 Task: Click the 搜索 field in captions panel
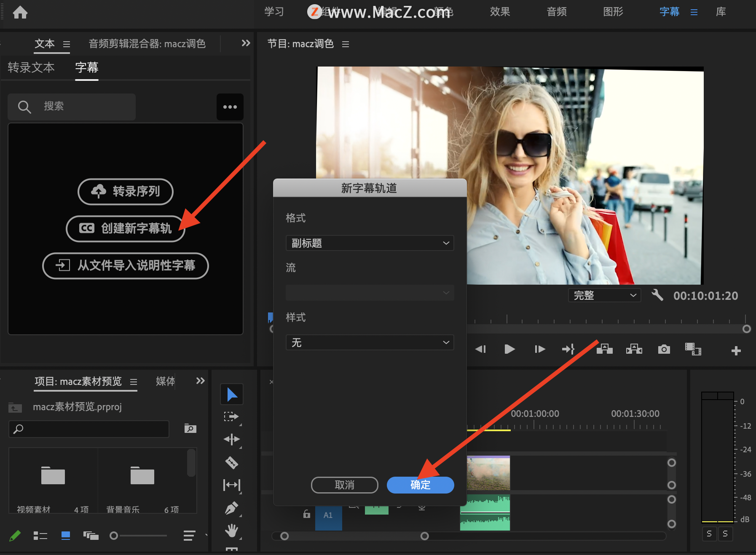click(72, 107)
